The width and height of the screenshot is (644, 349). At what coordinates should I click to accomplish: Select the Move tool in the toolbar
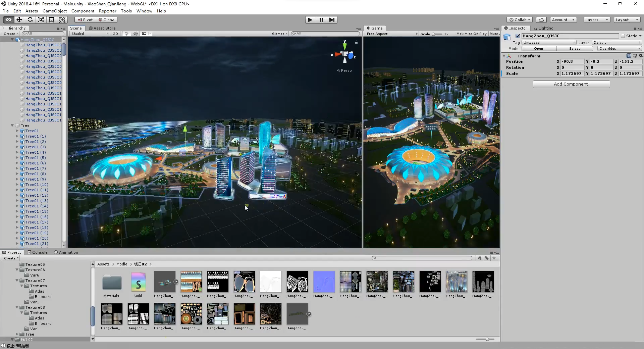click(19, 20)
